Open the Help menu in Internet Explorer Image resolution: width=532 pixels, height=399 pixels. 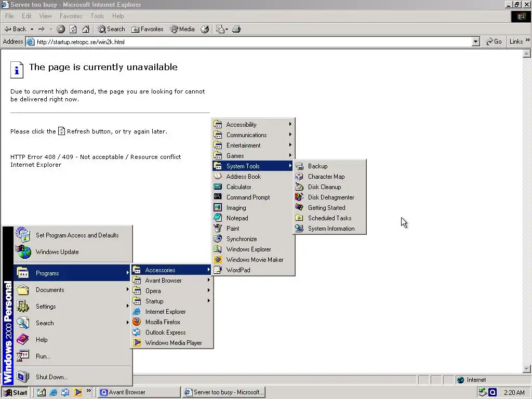tap(118, 16)
